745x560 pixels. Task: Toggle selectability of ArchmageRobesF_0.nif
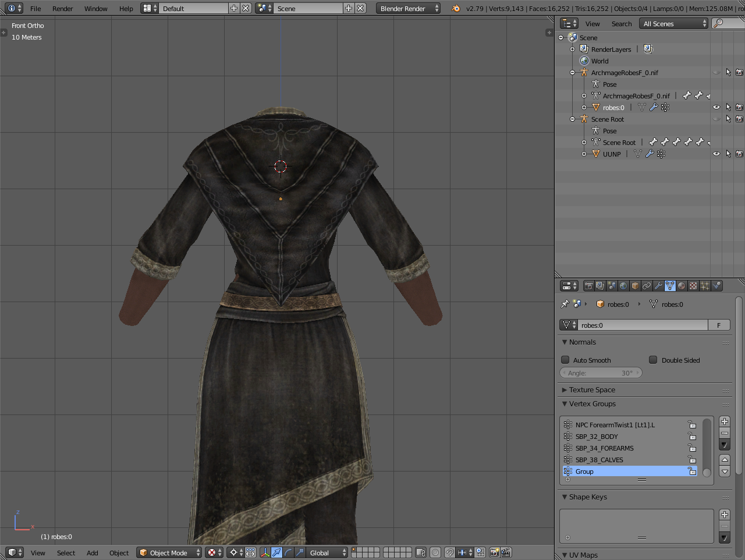[728, 72]
